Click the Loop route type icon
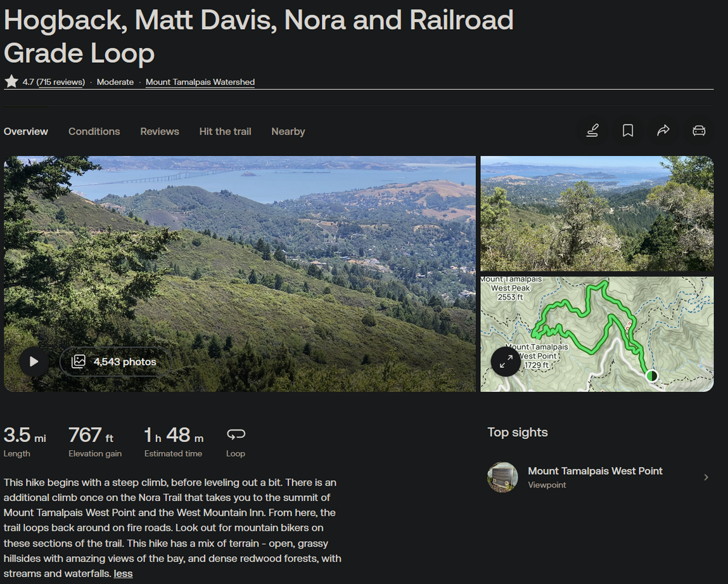728x584 pixels. 236,434
